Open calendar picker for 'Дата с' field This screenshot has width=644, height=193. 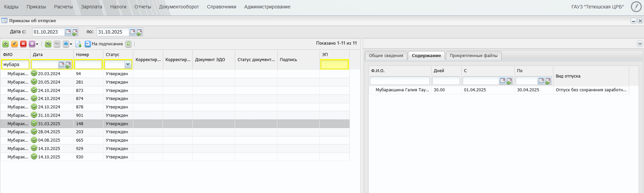(x=68, y=32)
